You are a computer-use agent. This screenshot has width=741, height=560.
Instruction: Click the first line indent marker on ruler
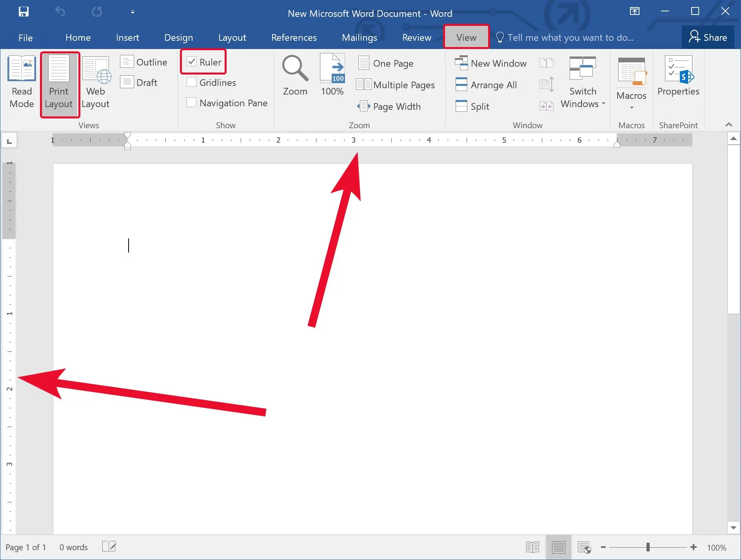point(127,136)
